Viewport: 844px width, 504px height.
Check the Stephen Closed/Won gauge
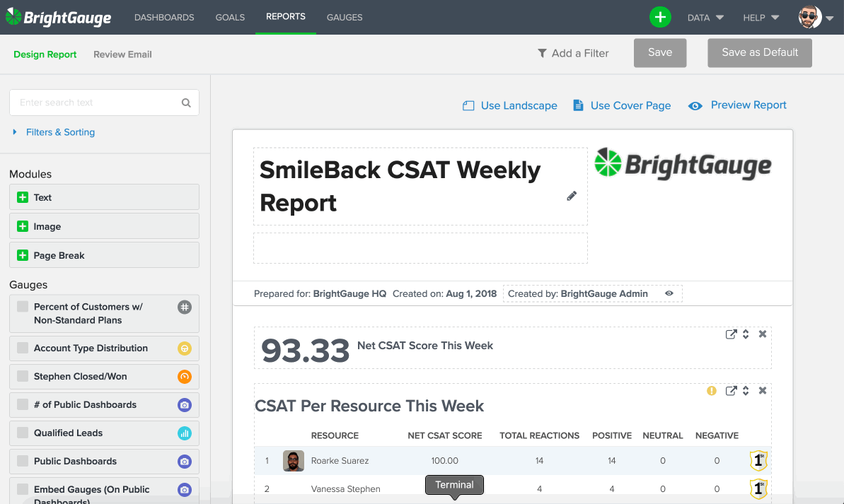pos(23,376)
